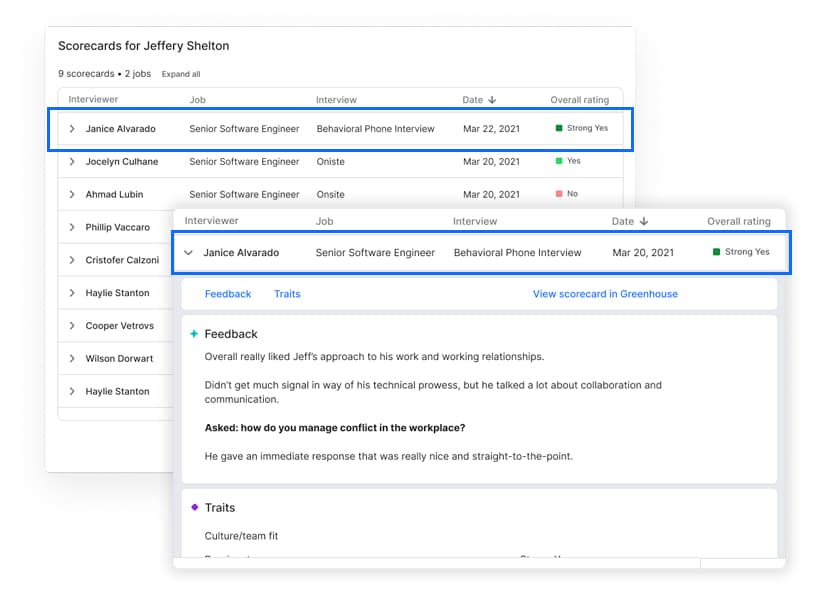Click the purple diamond icon beside Traits heading
The width and height of the screenshot is (827, 595).
[x=194, y=508]
